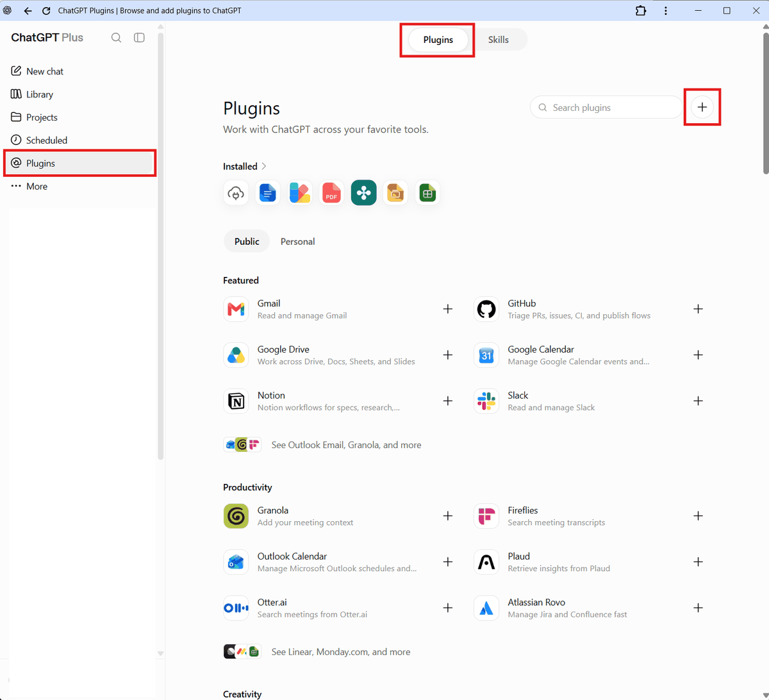The image size is (769, 700).
Task: Click the 'Read and manage Slack' description
Action: pyautogui.click(x=551, y=408)
